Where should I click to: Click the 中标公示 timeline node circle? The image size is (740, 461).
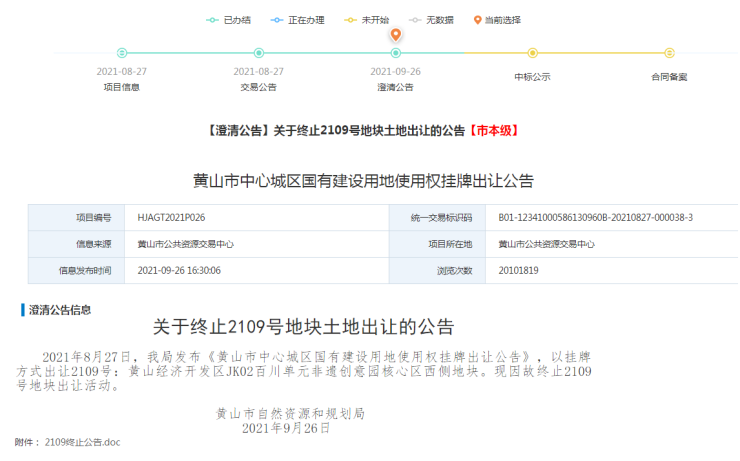pos(532,53)
